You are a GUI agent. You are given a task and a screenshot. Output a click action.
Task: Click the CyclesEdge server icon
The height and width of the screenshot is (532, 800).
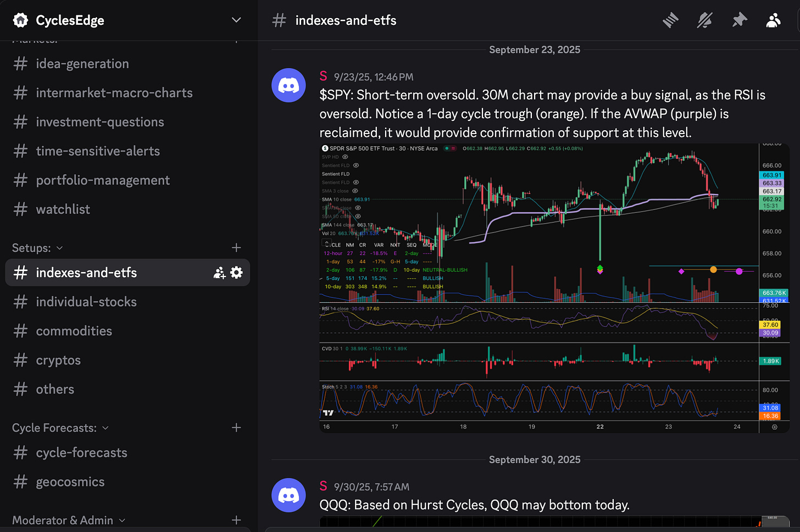coord(20,20)
